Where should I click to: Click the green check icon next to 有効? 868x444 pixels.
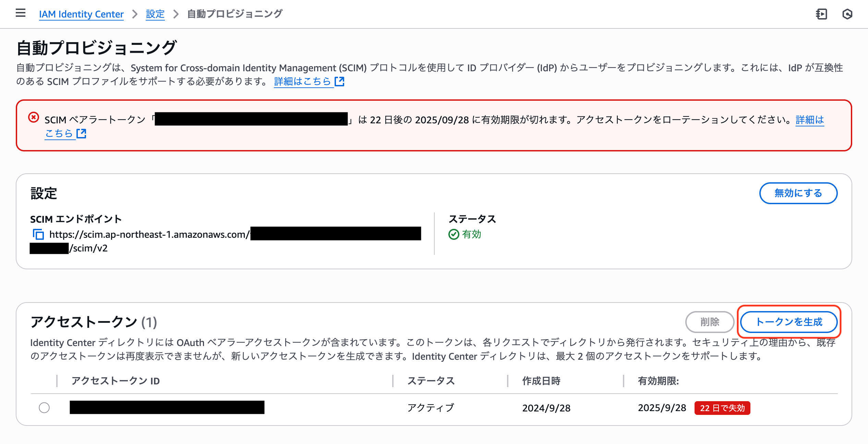pyautogui.click(x=455, y=235)
